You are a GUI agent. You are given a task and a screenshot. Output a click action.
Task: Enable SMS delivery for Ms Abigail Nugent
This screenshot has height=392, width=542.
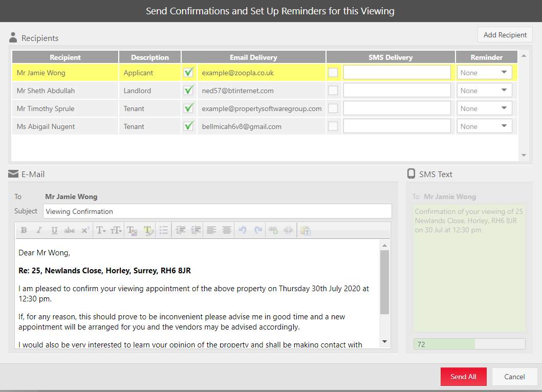point(333,126)
